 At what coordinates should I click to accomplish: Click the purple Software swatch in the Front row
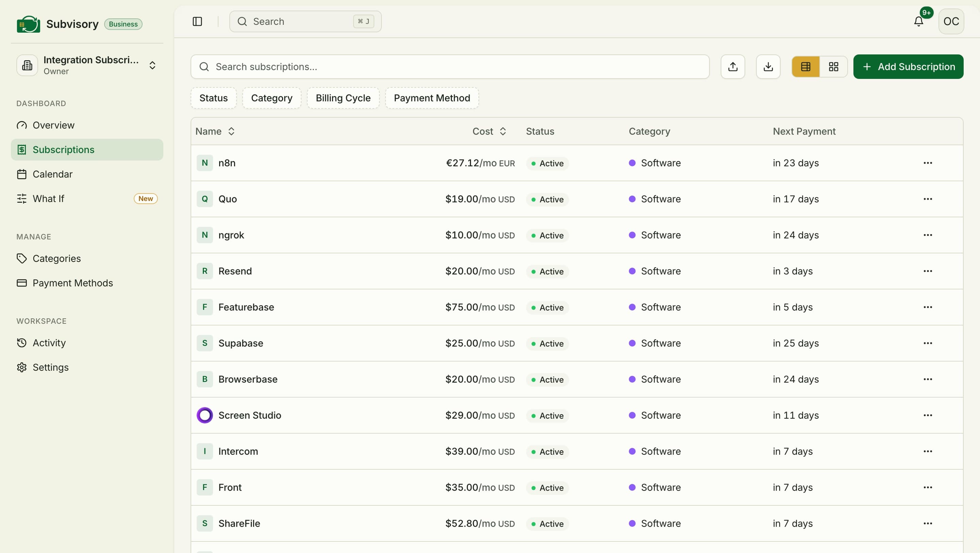point(632,487)
